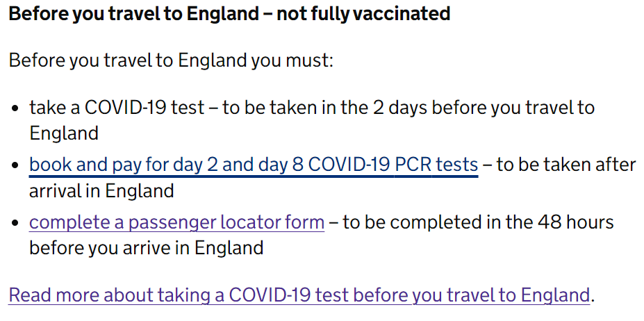Open the day 2 and day 8 PCR tests link

[254, 165]
